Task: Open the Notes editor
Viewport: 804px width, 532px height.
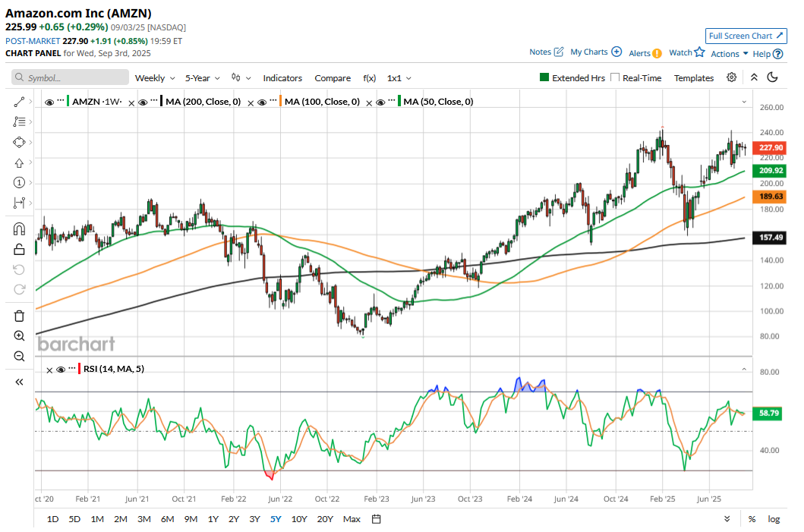Action: click(x=547, y=52)
